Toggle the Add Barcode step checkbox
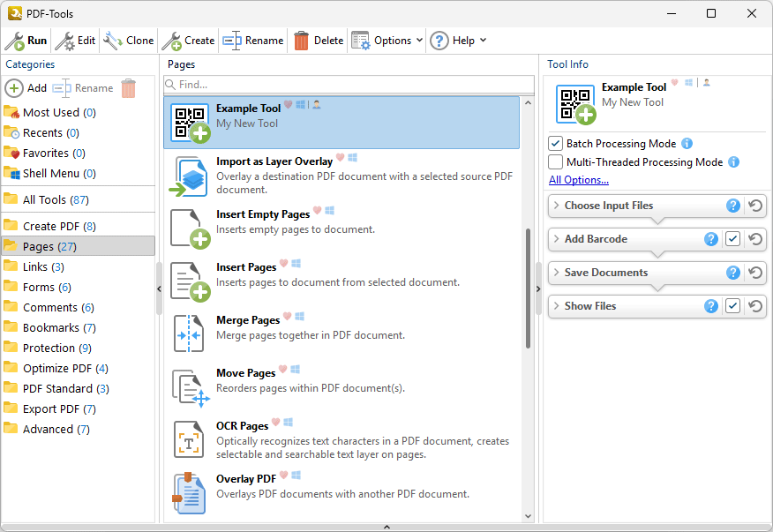The height and width of the screenshot is (532, 773). [x=733, y=238]
